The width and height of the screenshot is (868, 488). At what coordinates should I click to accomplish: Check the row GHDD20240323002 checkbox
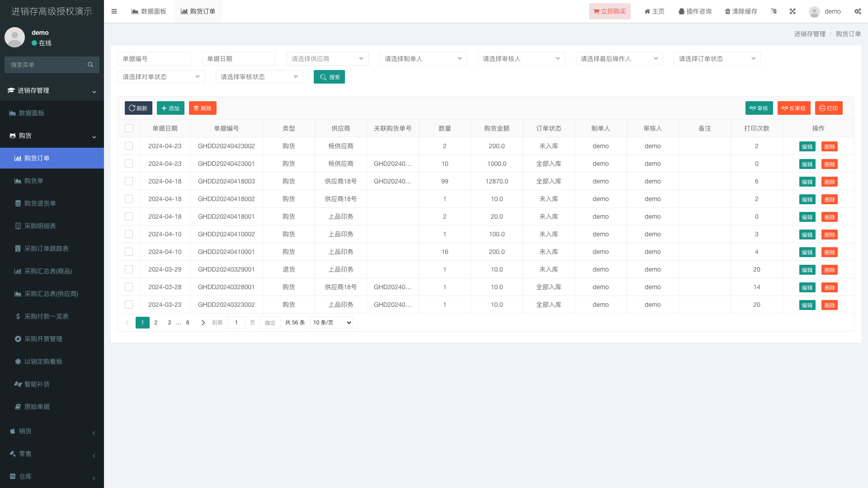(x=129, y=305)
